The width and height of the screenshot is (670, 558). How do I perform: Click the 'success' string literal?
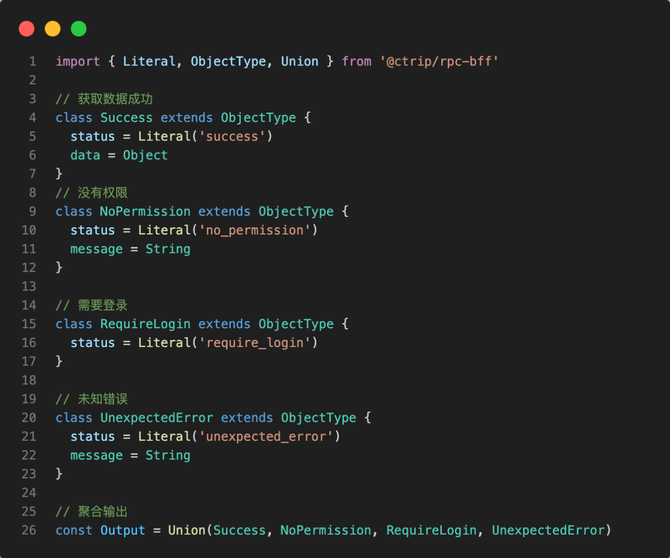(236, 136)
